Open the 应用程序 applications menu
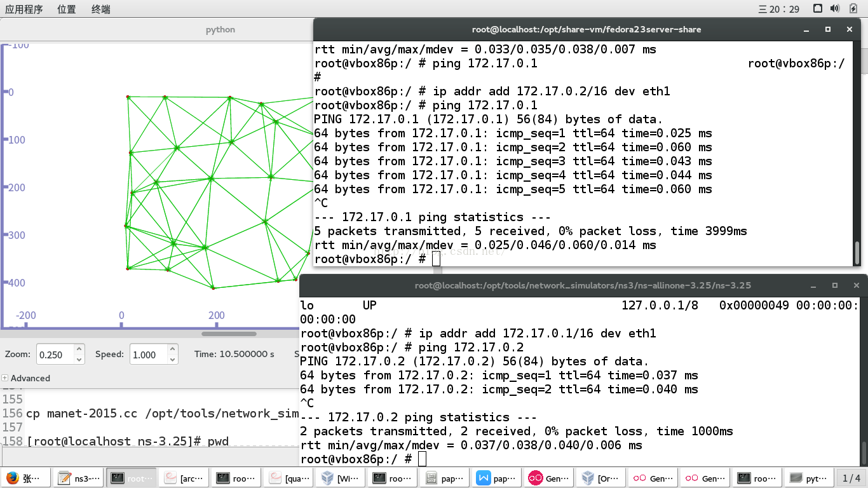The image size is (868, 488). [24, 9]
